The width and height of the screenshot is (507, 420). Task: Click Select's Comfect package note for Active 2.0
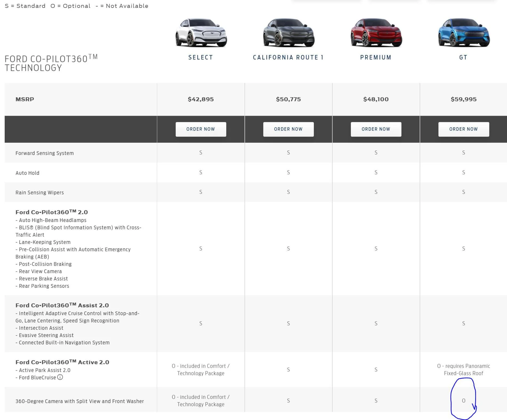[201, 370]
